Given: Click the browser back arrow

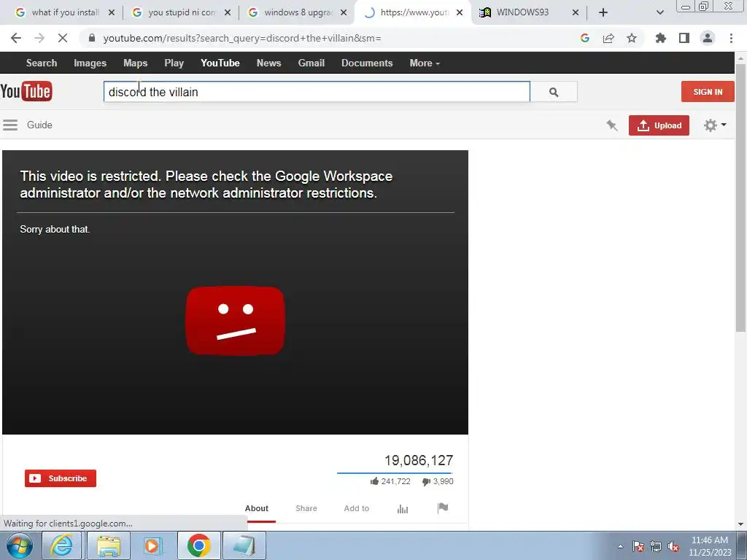Looking at the screenshot, I should point(16,38).
